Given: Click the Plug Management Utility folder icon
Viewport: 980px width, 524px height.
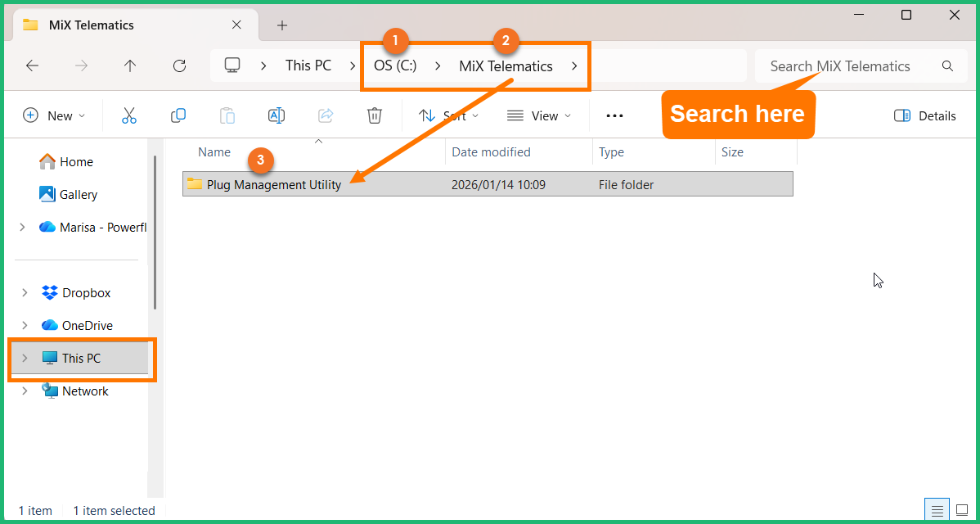Looking at the screenshot, I should point(195,184).
